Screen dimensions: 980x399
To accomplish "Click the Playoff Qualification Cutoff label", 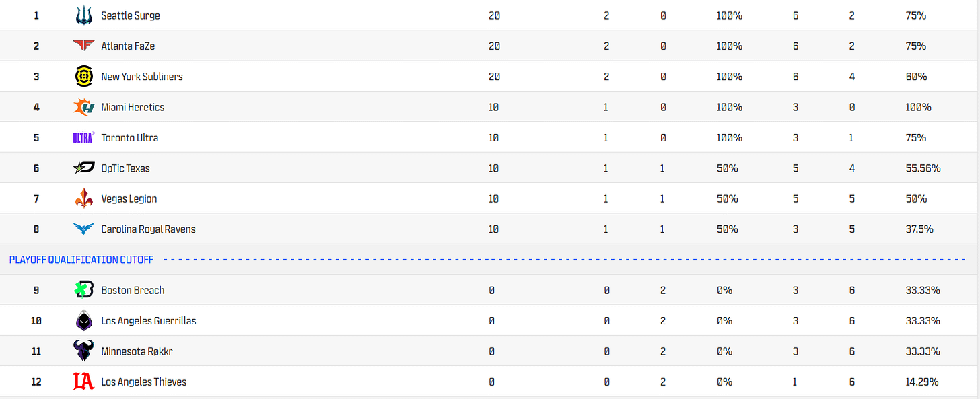I will click(x=81, y=260).
